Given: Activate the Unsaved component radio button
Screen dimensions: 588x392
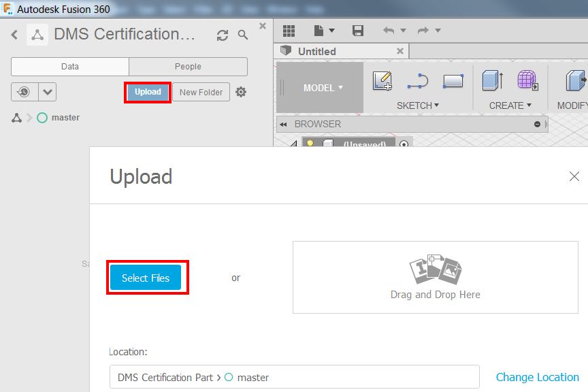Looking at the screenshot, I should coord(404,144).
